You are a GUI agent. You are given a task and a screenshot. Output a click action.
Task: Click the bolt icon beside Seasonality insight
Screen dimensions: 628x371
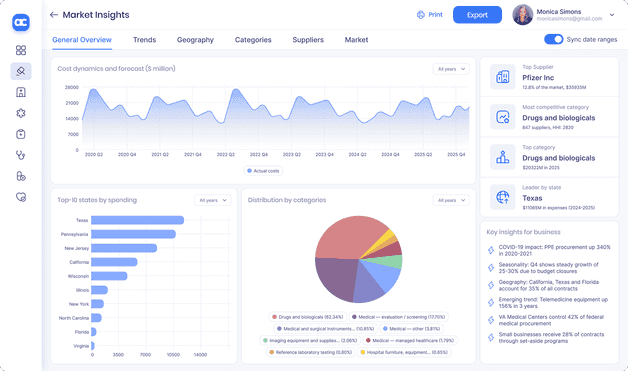pos(491,268)
